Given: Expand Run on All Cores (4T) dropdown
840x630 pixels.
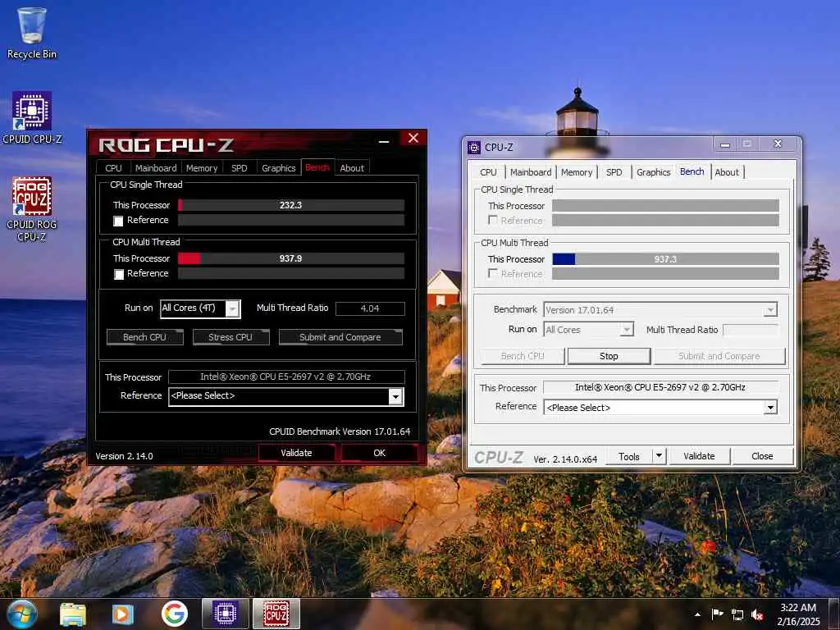Looking at the screenshot, I should [232, 308].
